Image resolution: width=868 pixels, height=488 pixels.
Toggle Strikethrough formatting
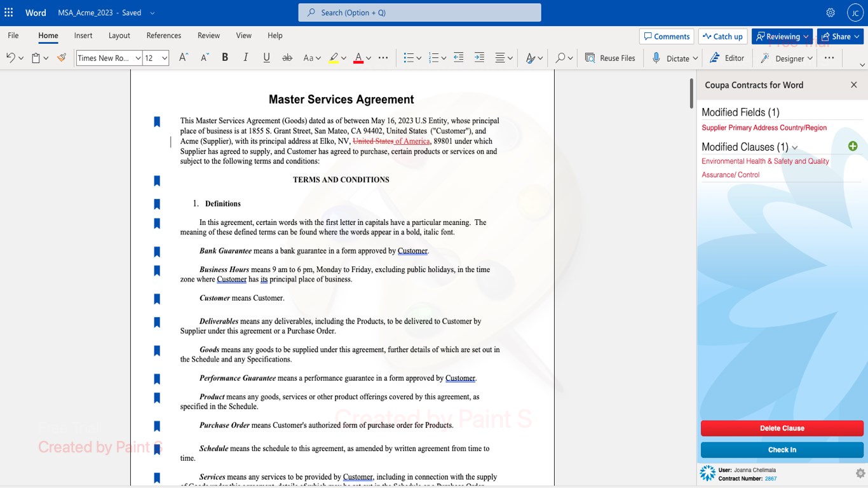point(287,58)
